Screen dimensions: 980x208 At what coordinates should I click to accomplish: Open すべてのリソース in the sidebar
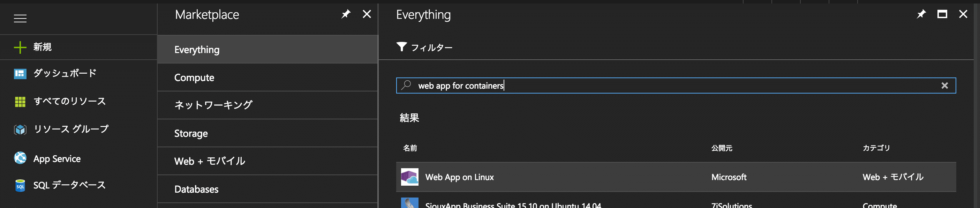coord(78,102)
